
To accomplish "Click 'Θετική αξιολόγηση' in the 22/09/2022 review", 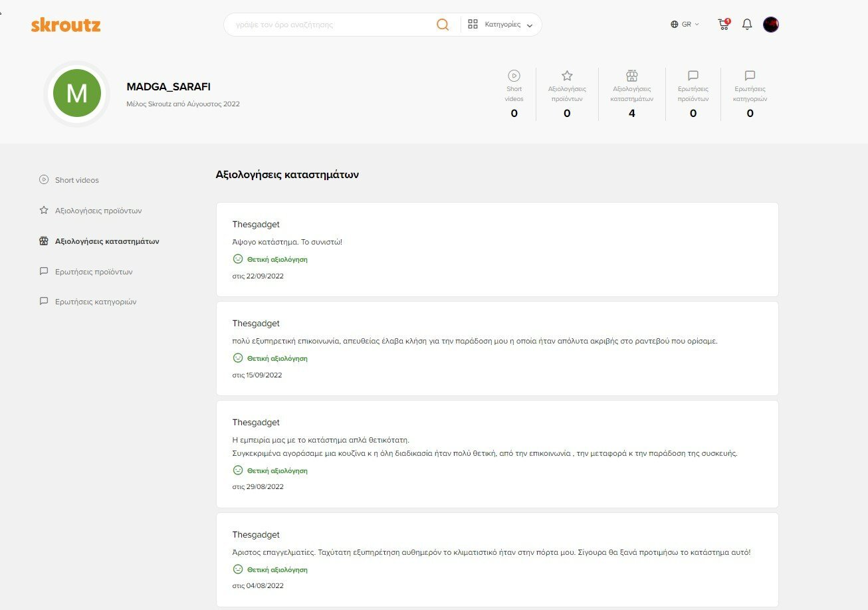I will 277,259.
